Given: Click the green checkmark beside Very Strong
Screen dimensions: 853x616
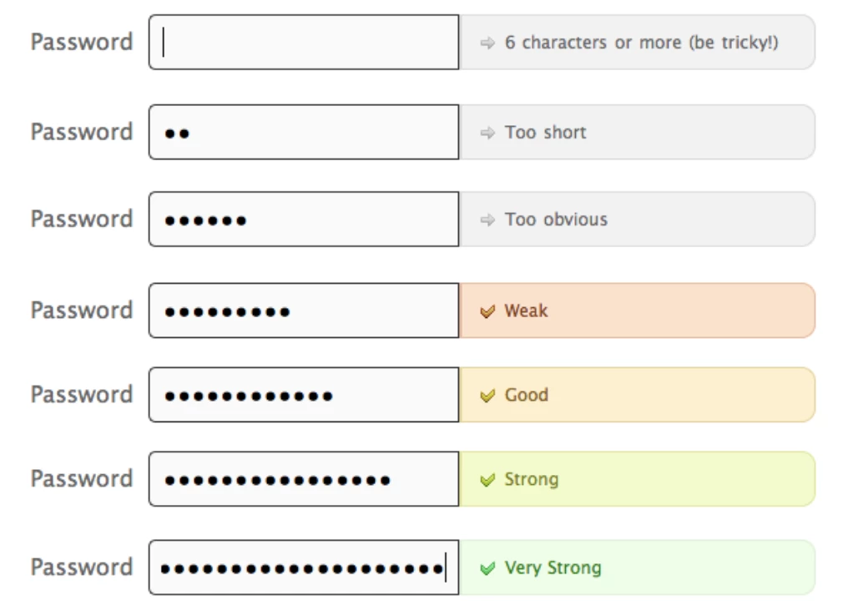Looking at the screenshot, I should click(x=487, y=568).
